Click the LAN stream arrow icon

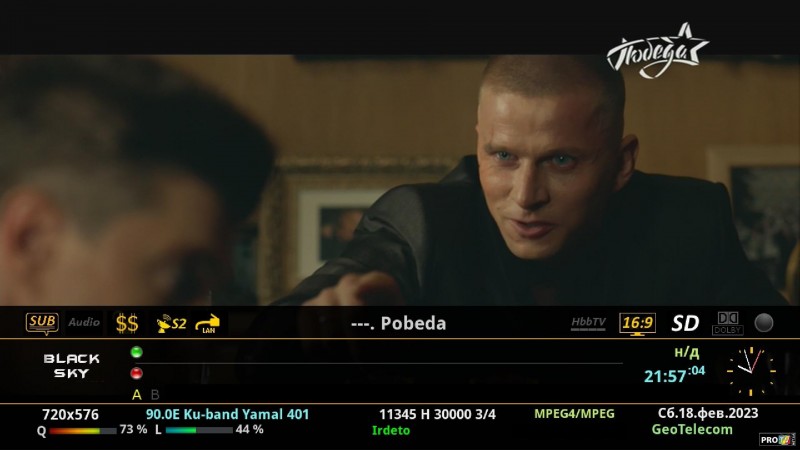coord(208,324)
